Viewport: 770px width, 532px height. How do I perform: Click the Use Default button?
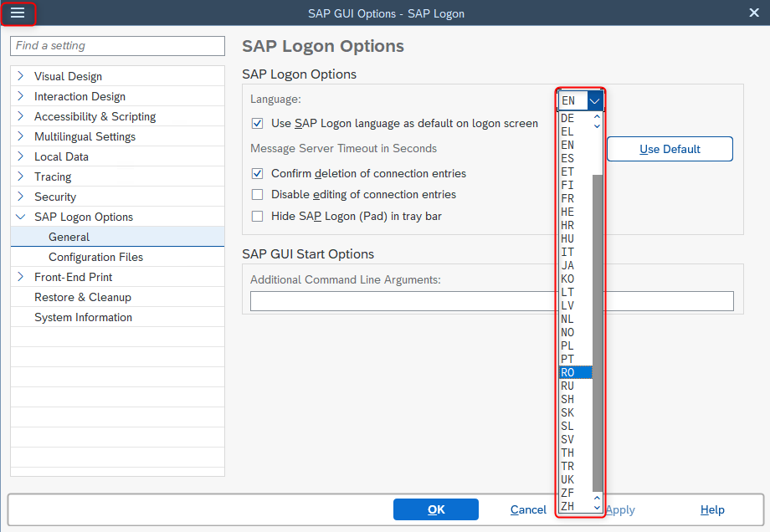tap(670, 149)
